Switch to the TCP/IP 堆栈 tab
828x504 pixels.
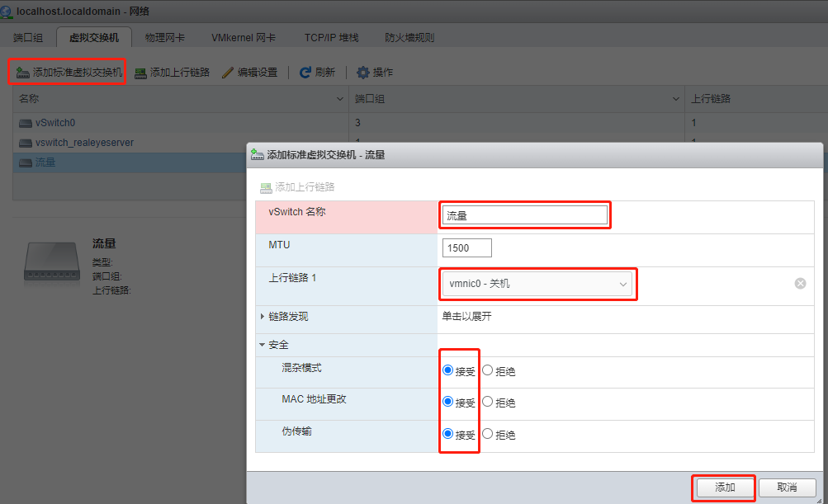331,37
